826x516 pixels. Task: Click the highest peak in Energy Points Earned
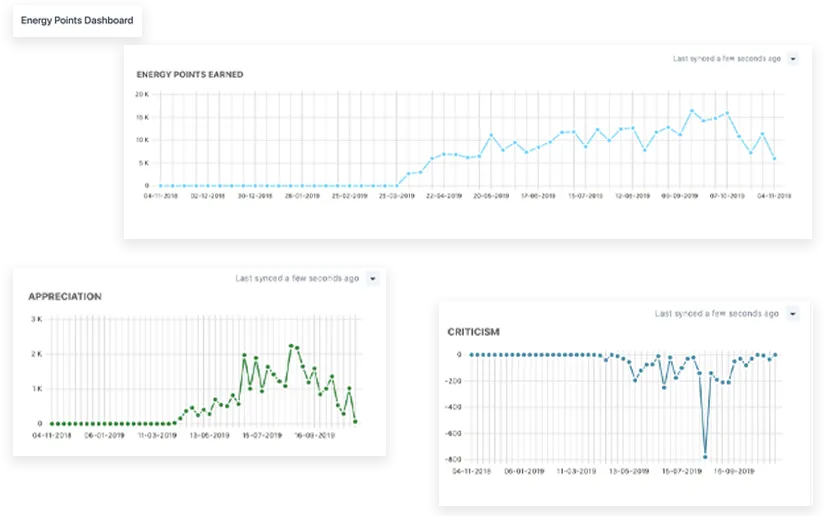click(x=692, y=111)
